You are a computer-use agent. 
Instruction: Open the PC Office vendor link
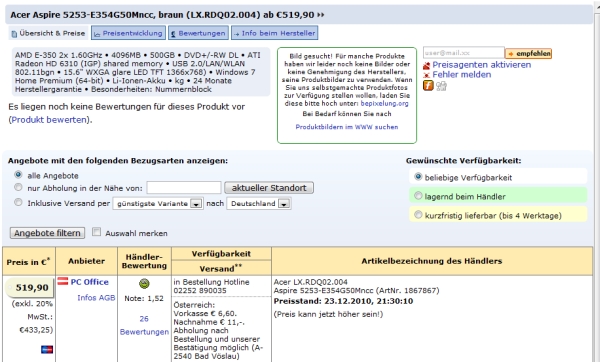point(90,282)
